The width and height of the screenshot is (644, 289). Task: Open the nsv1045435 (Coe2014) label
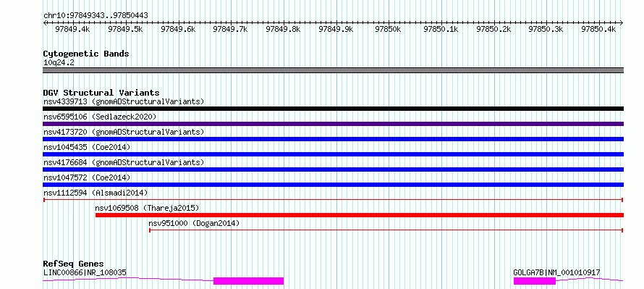coord(87,147)
